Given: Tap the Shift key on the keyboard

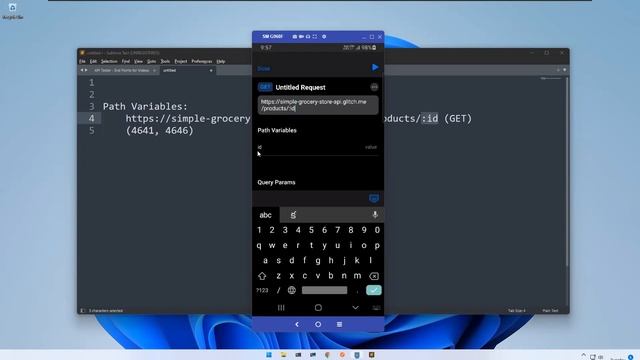Looking at the screenshot, I should coord(262,276).
